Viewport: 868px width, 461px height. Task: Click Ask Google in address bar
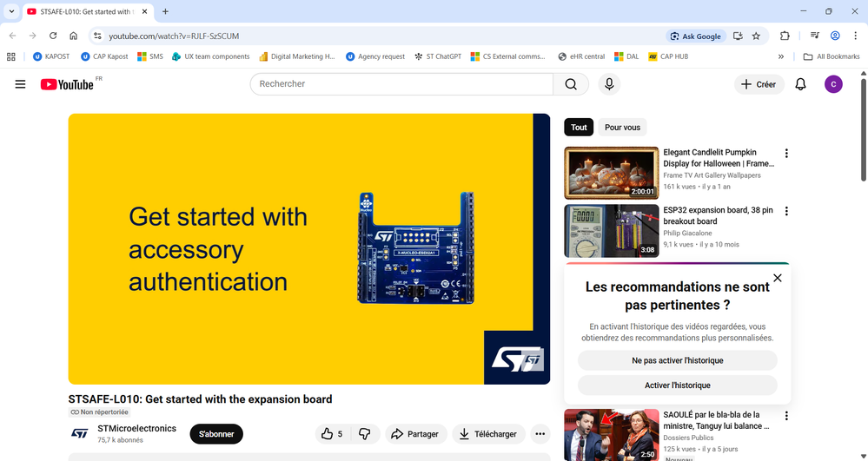click(696, 36)
